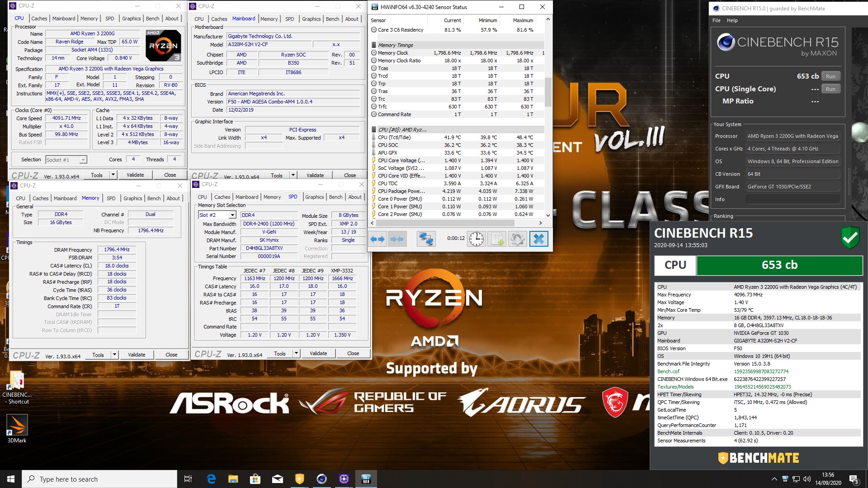Click HWiNFO horizontal scrollbar thumb

(445, 223)
